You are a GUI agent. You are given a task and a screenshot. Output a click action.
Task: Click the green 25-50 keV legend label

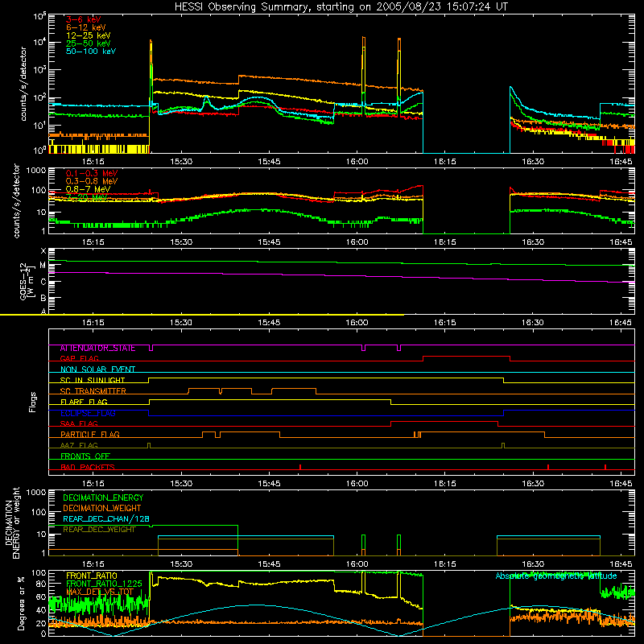[89, 43]
